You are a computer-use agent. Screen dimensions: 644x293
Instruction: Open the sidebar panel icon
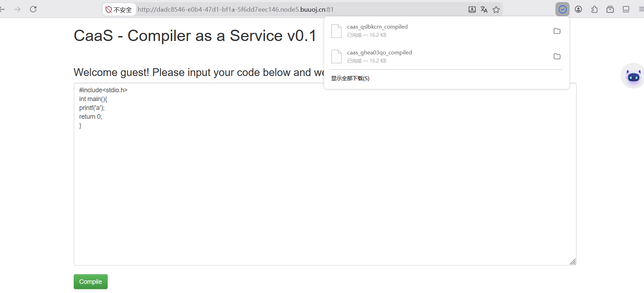tap(626, 9)
